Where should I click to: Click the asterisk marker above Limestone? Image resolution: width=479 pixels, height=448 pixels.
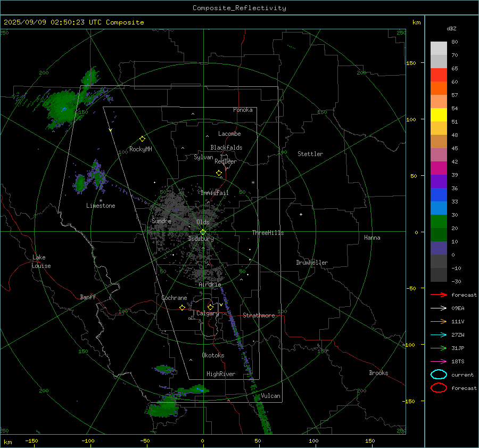click(101, 201)
